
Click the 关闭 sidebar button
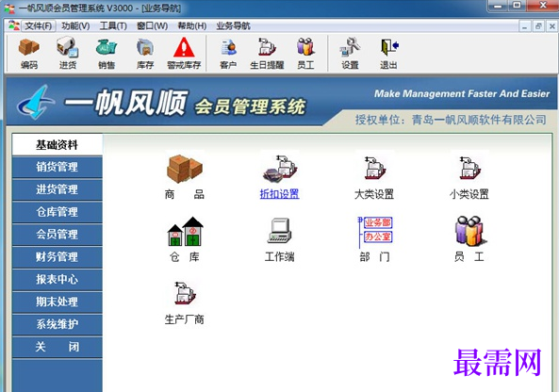click(x=58, y=347)
